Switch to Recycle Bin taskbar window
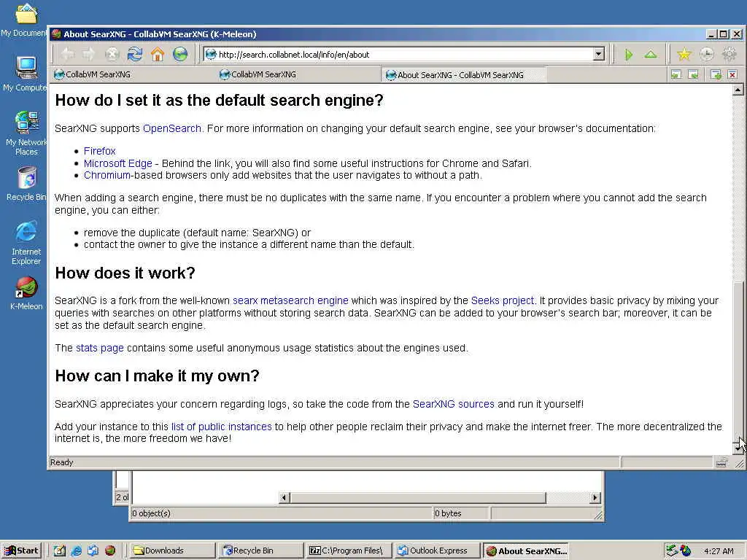The height and width of the screenshot is (560, 747). point(261,551)
